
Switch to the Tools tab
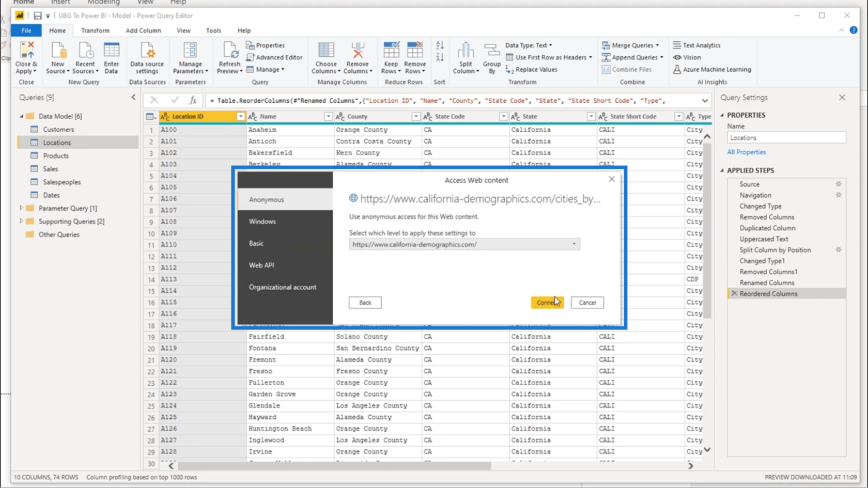(x=213, y=30)
